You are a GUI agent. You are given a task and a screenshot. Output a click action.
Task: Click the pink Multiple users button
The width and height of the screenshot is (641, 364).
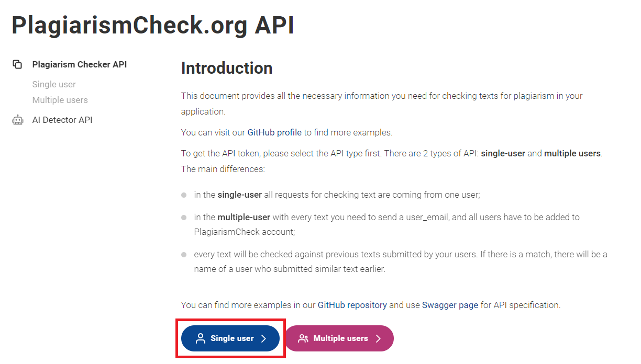tap(339, 338)
